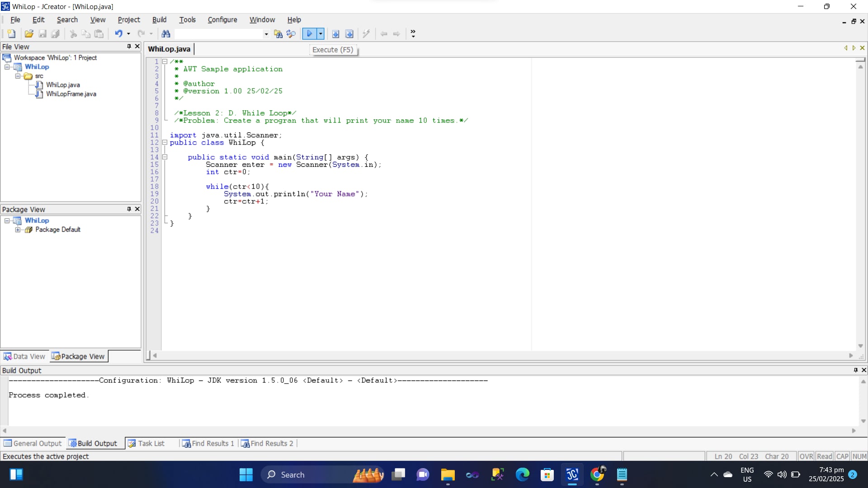
Task: Switch to the Data View tab
Action: coord(25,357)
